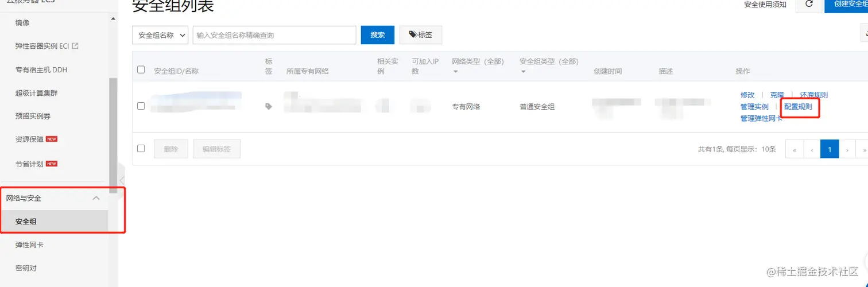Click the refresh icon button

[809, 4]
